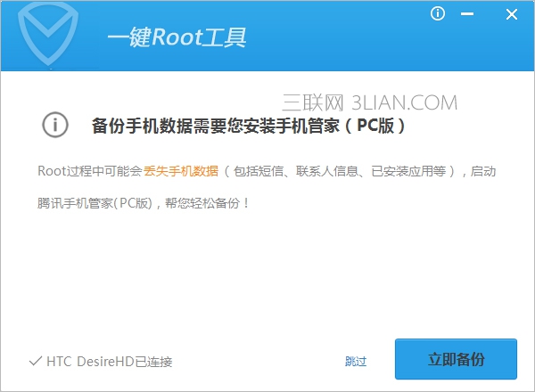
Task: Click the orange 丢失手机数据 warning text
Action: tap(181, 171)
